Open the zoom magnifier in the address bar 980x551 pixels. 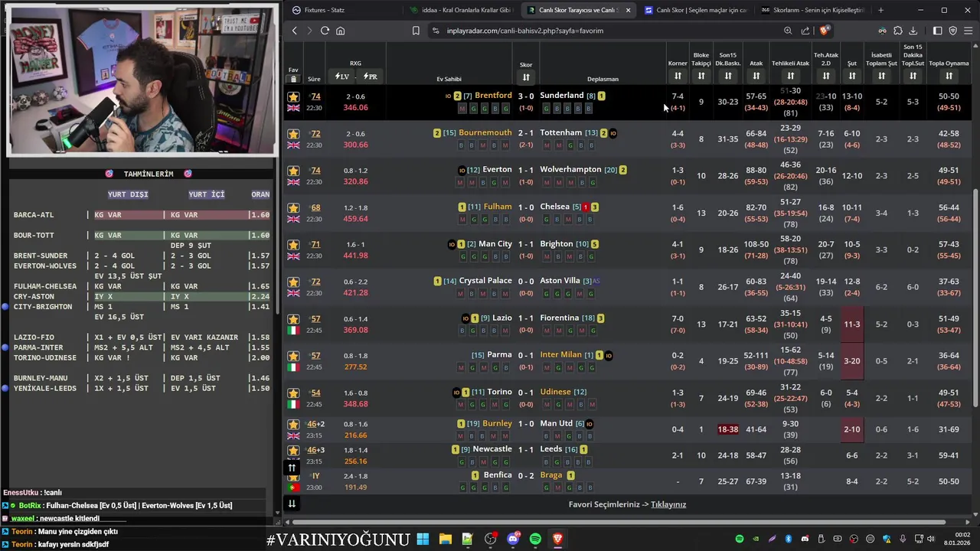(788, 31)
